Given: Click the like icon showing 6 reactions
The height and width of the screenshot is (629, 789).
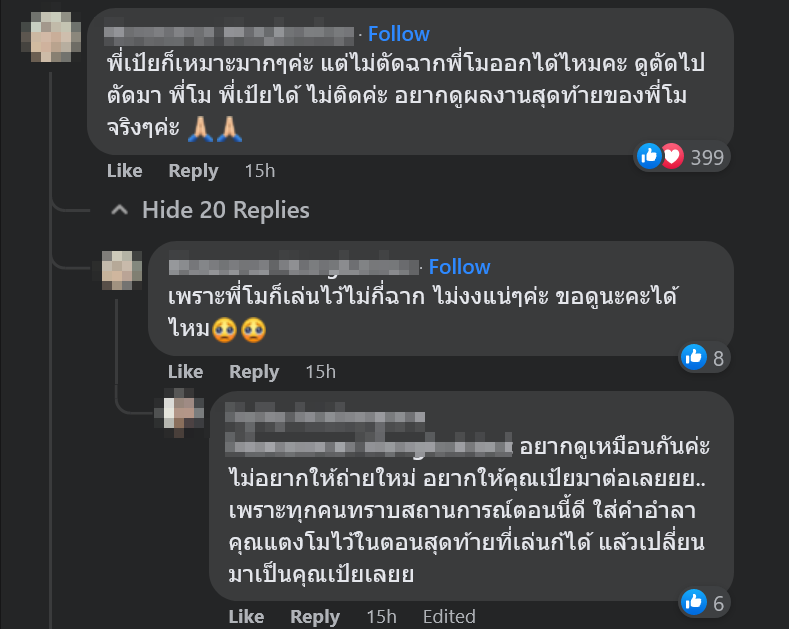Looking at the screenshot, I should [x=693, y=602].
